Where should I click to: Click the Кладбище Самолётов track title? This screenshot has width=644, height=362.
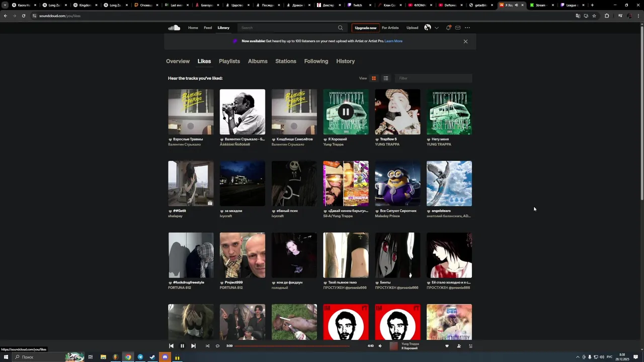294,139
